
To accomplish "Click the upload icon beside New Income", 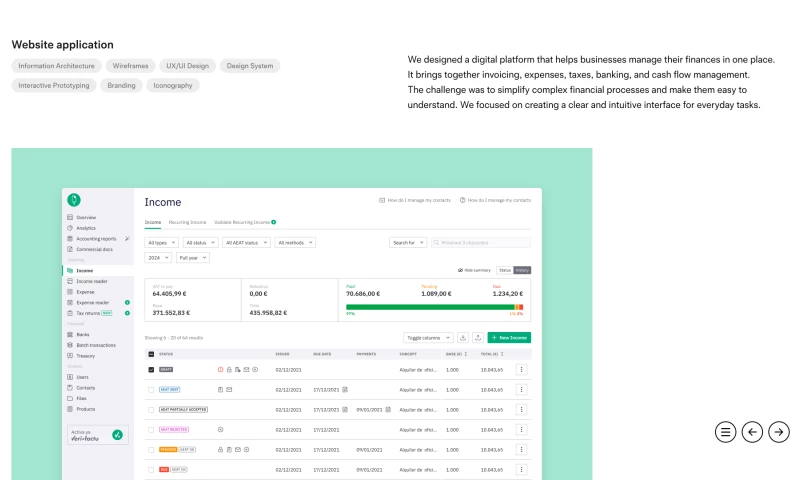I will (x=478, y=338).
